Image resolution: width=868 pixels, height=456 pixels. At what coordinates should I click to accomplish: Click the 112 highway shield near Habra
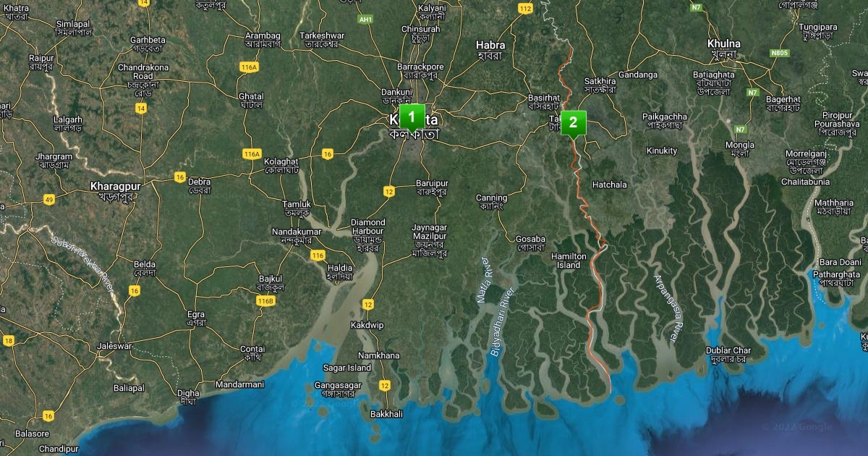tap(525, 9)
